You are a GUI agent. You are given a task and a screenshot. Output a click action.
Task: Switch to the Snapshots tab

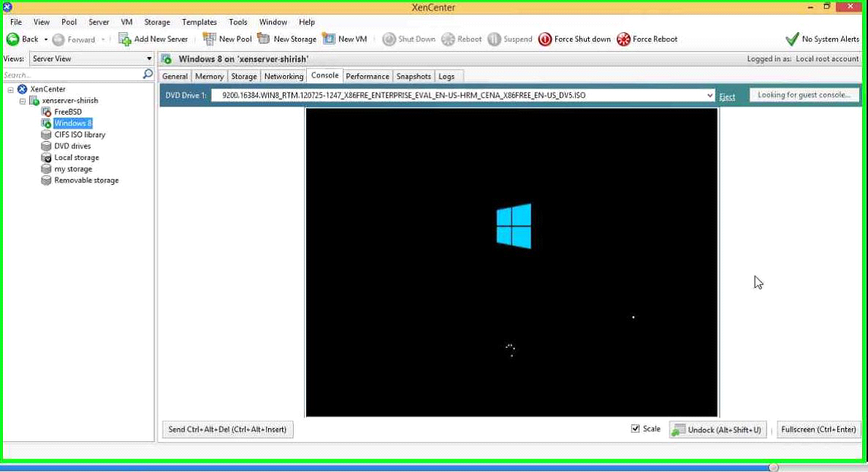pyautogui.click(x=414, y=77)
